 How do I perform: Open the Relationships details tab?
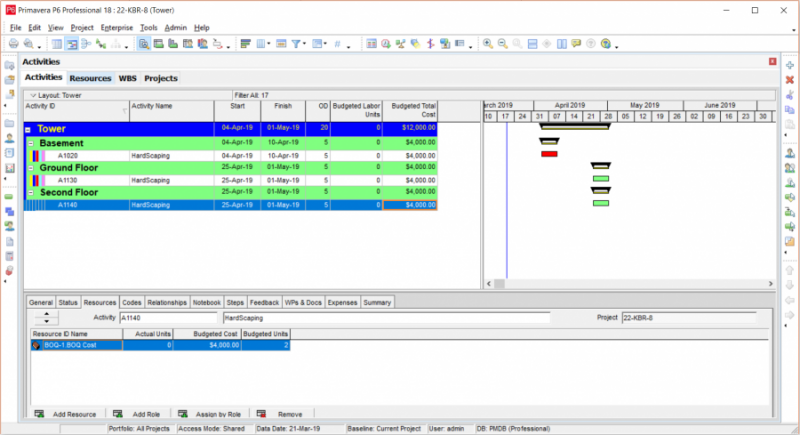(x=167, y=302)
